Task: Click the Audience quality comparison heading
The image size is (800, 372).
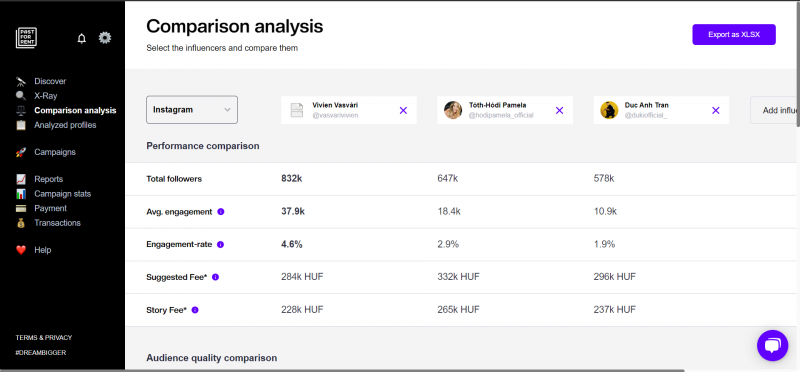Action: click(212, 358)
